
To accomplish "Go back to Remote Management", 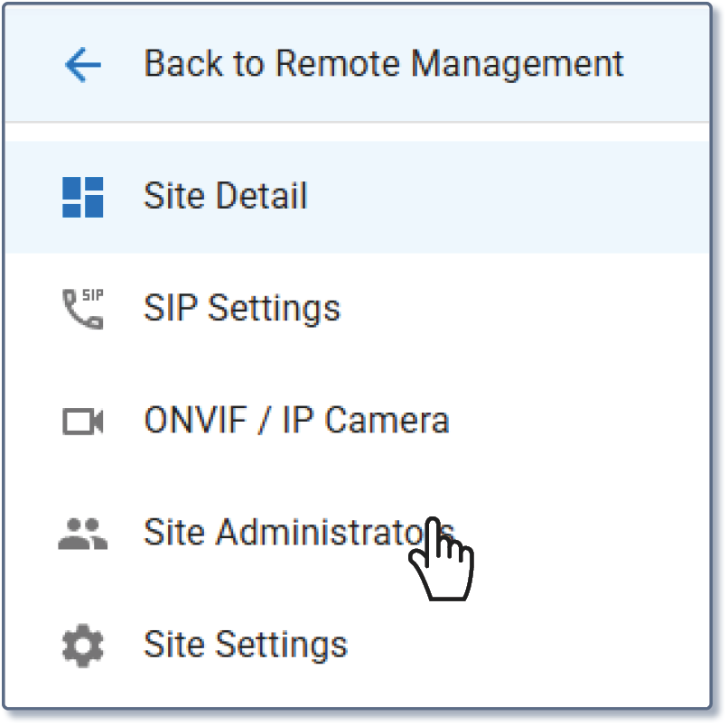I will click(361, 65).
